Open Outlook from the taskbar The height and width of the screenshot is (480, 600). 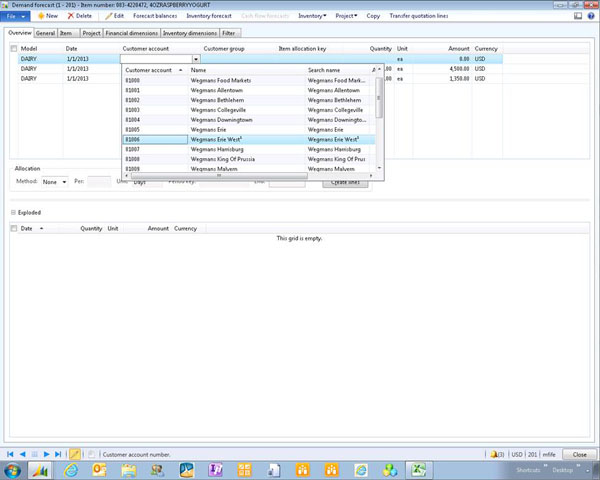[99, 470]
